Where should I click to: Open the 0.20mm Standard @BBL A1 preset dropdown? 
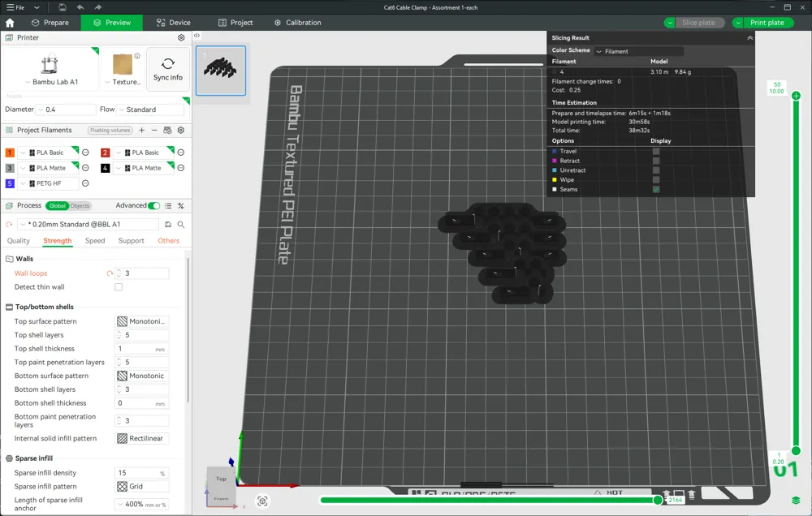tap(88, 225)
